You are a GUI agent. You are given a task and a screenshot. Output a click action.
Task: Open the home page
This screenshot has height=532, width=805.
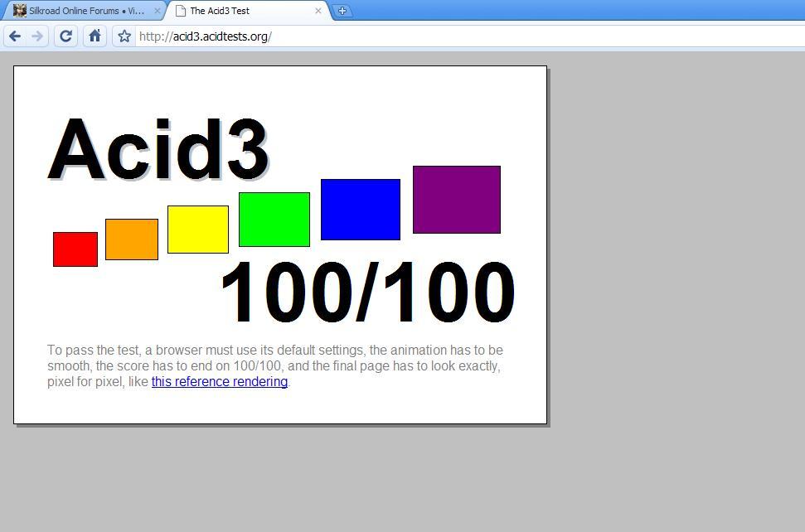pyautogui.click(x=94, y=36)
